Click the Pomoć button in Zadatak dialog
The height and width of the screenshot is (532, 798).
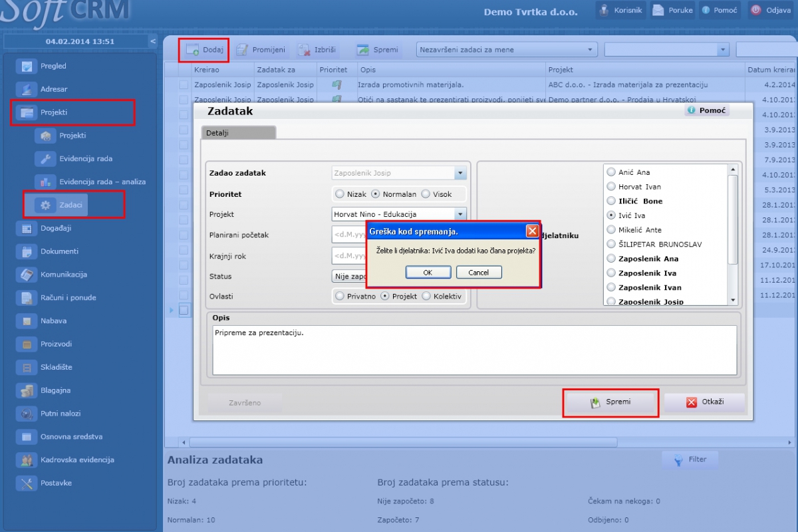pos(707,110)
